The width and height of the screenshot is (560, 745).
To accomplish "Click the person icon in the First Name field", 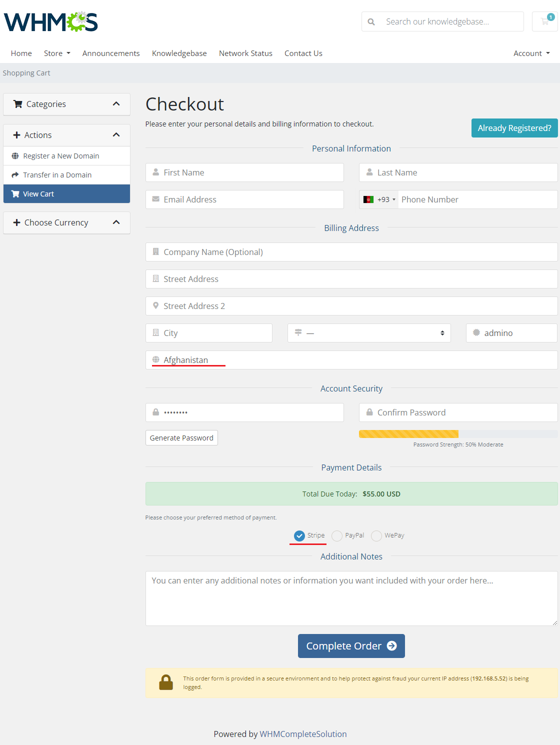I will pyautogui.click(x=155, y=172).
